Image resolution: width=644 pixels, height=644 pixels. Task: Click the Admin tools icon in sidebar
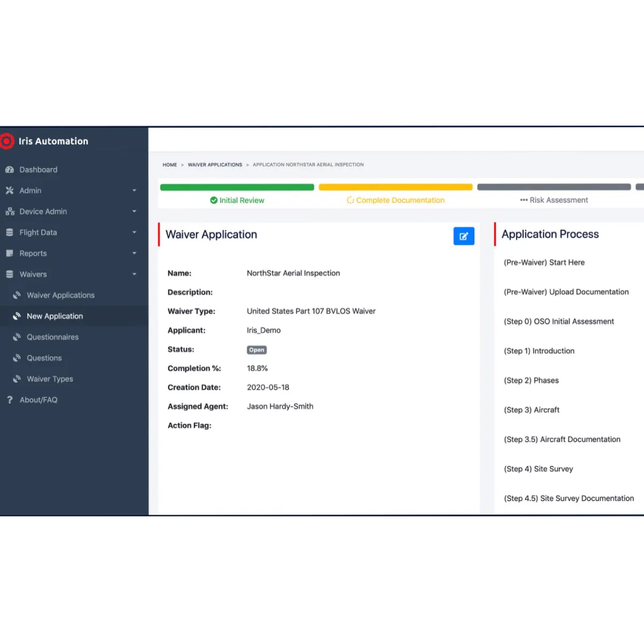pyautogui.click(x=10, y=191)
